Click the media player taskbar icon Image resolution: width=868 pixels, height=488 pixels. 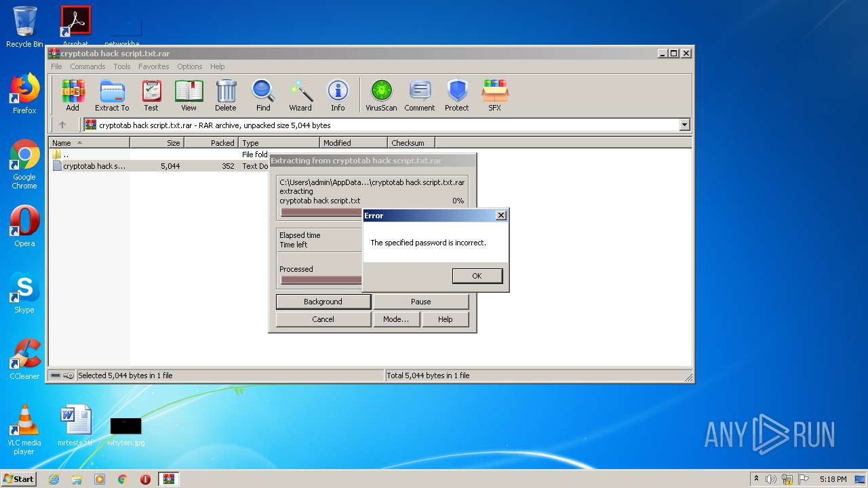100,479
